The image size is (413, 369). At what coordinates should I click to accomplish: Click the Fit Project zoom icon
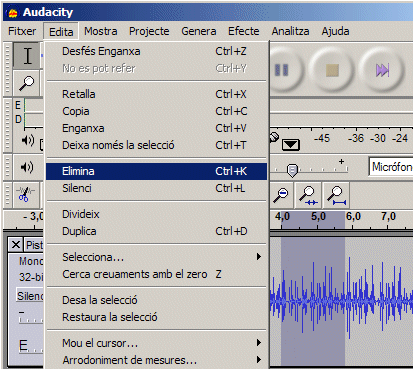336,195
